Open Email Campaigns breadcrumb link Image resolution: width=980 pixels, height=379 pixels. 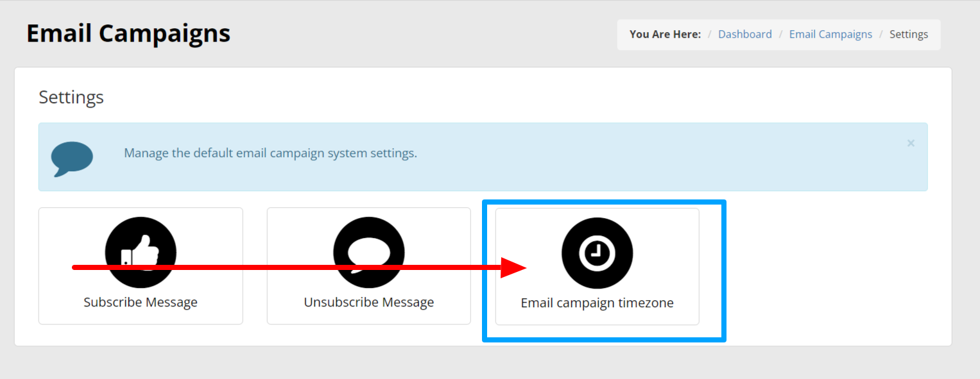point(830,35)
